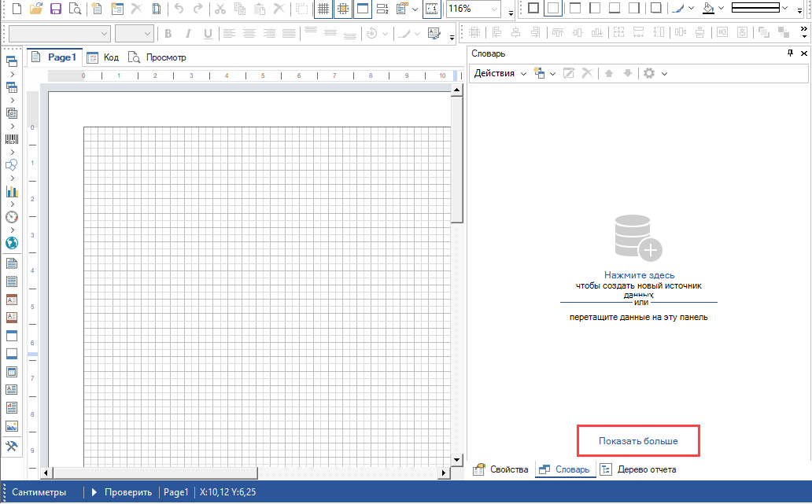Click the horizontal scrollbar right arrow under the canvas
The width and height of the screenshot is (812, 504).
(x=444, y=473)
